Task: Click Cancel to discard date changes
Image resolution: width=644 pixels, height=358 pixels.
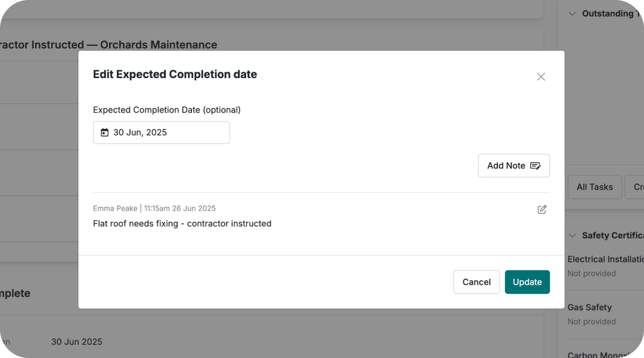Action: tap(476, 282)
